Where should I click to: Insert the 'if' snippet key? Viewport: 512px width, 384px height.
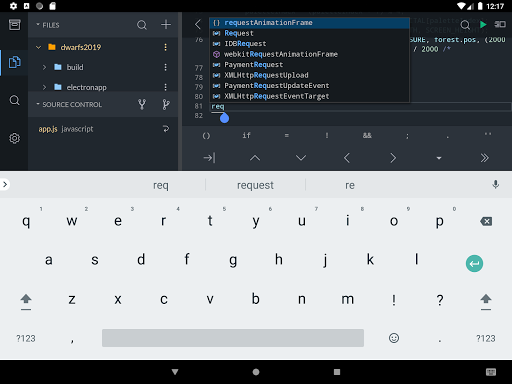tap(246, 135)
